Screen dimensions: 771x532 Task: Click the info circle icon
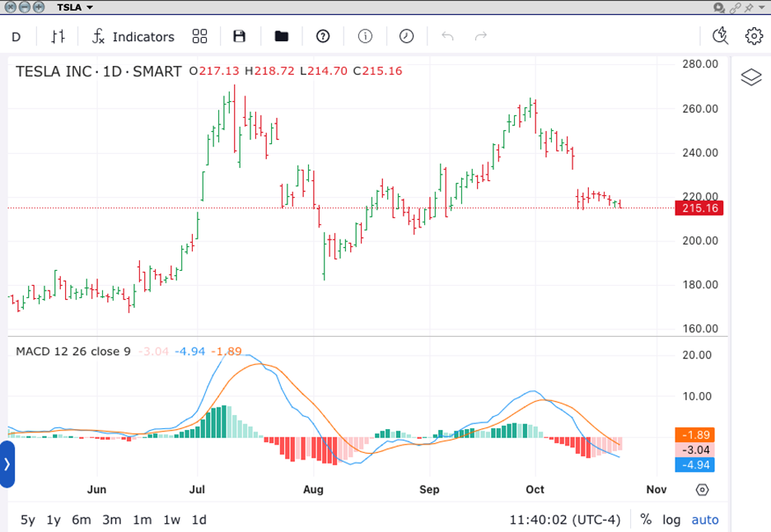point(365,36)
